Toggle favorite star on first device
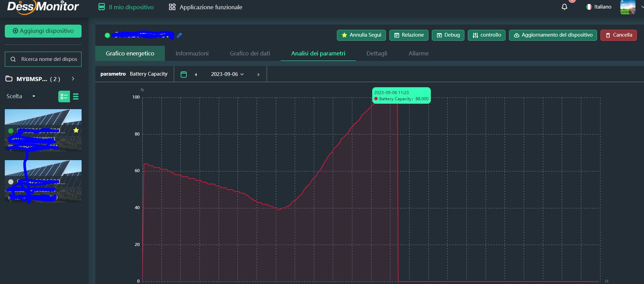Viewport: 644px width, 284px height. [x=76, y=130]
